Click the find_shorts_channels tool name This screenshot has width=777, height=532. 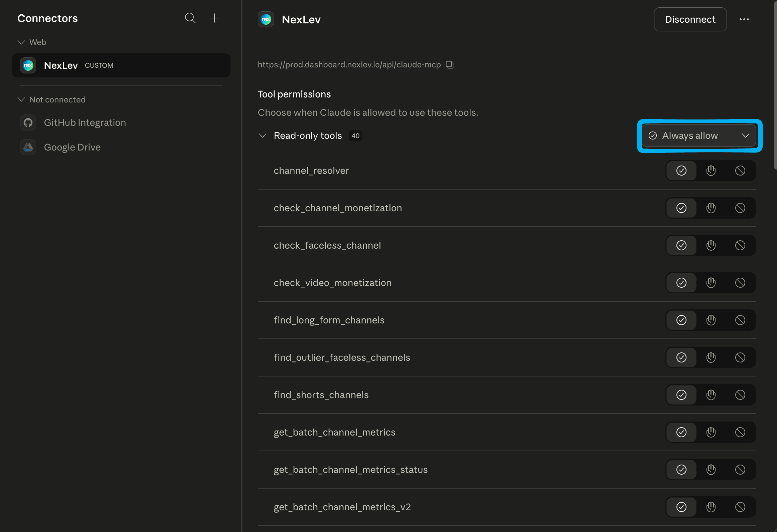click(x=321, y=395)
